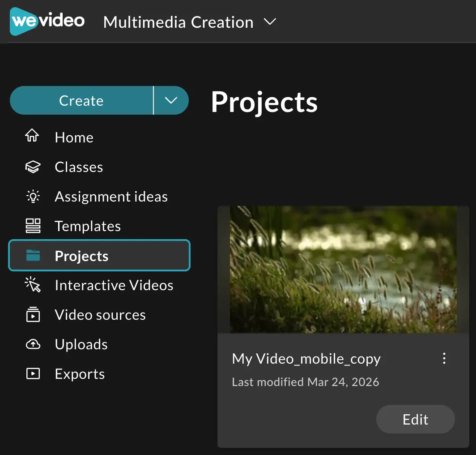Click Edit on My Video_mobile_copy card
The image size is (476, 455).
tap(415, 420)
